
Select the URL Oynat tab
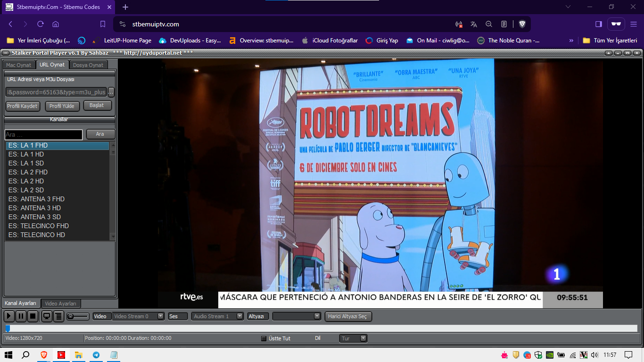52,65
